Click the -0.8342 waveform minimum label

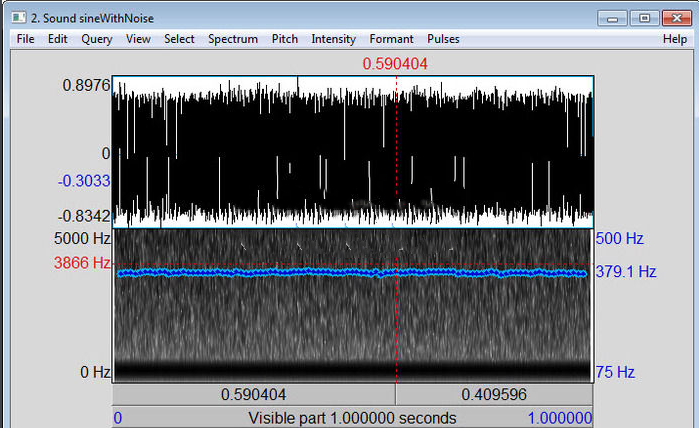(84, 216)
